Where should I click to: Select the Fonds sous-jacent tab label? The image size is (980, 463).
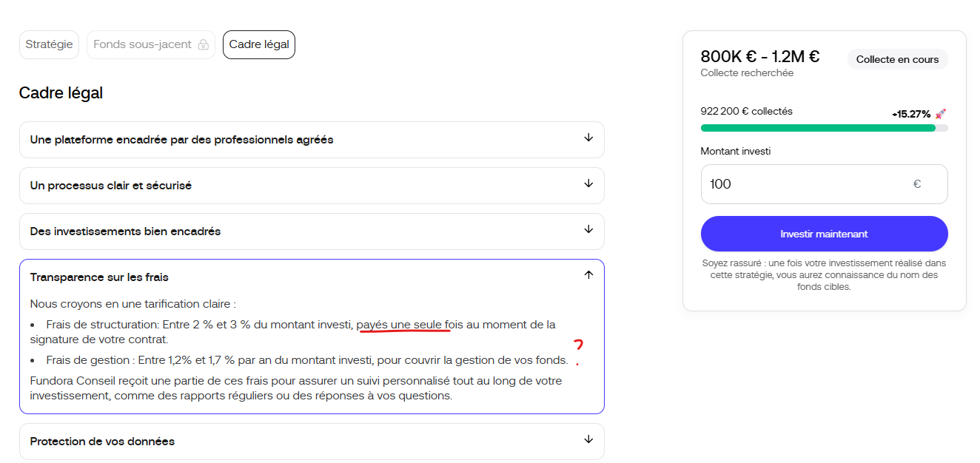pos(142,44)
